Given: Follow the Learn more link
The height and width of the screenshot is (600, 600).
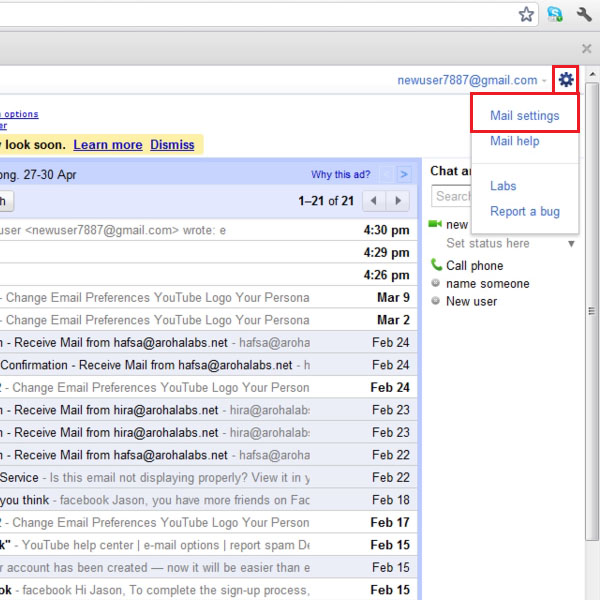Looking at the screenshot, I should 108,145.
